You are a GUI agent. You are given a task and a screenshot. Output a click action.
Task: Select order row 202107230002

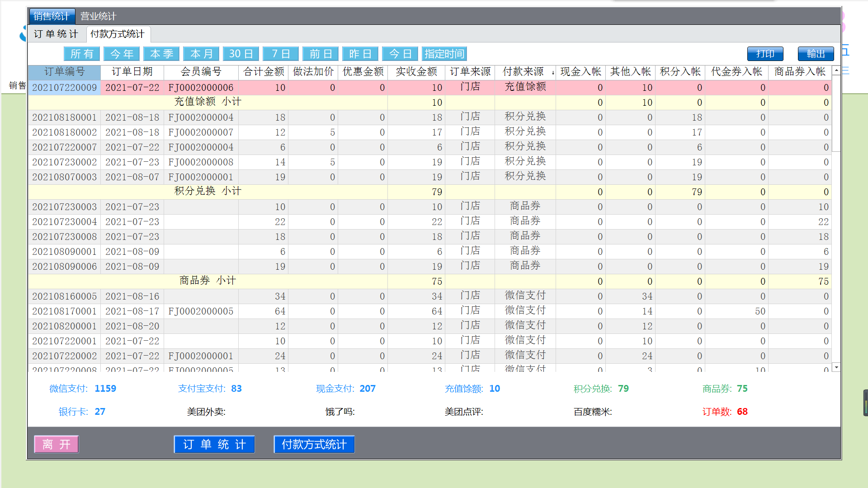pos(429,162)
